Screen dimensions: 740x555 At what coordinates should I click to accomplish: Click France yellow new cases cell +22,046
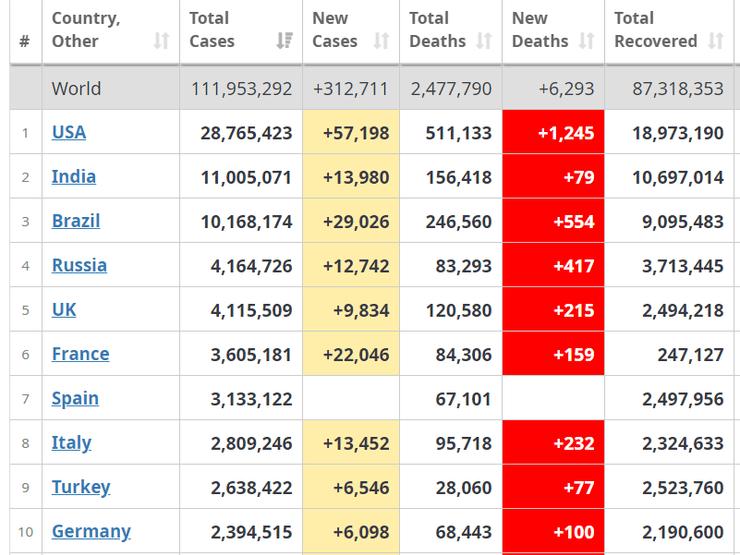(350, 354)
